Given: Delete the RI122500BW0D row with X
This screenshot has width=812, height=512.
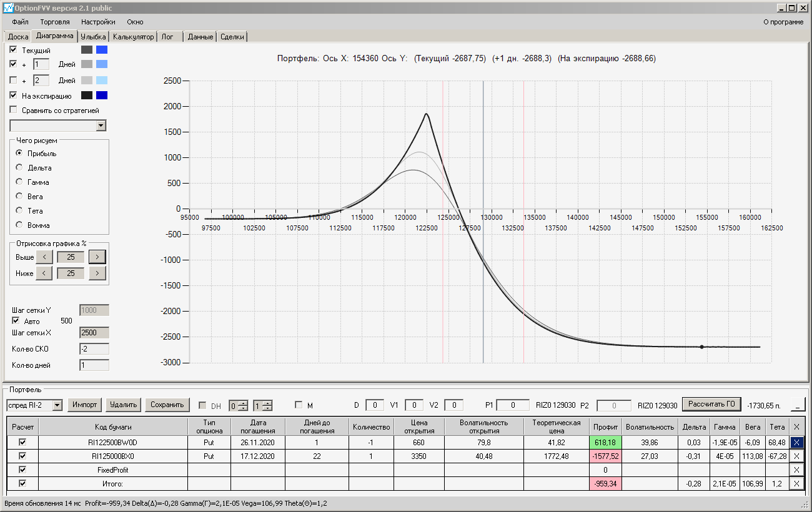Looking at the screenshot, I should 796,442.
